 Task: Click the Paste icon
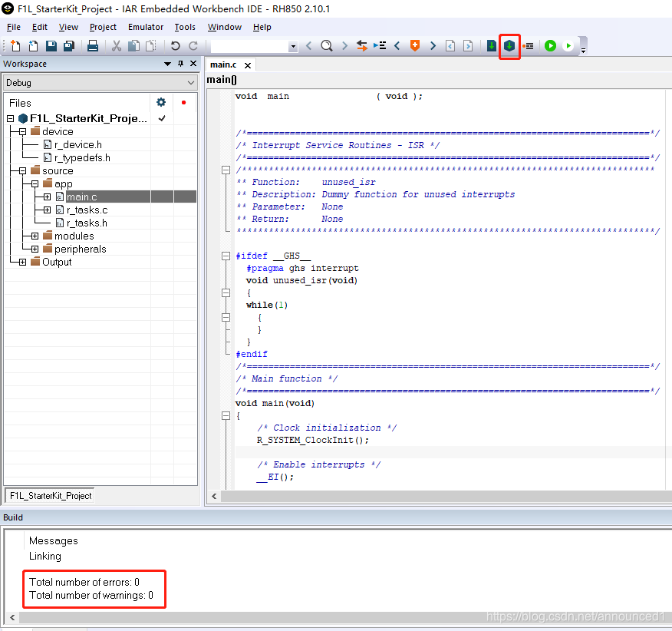tap(151, 45)
